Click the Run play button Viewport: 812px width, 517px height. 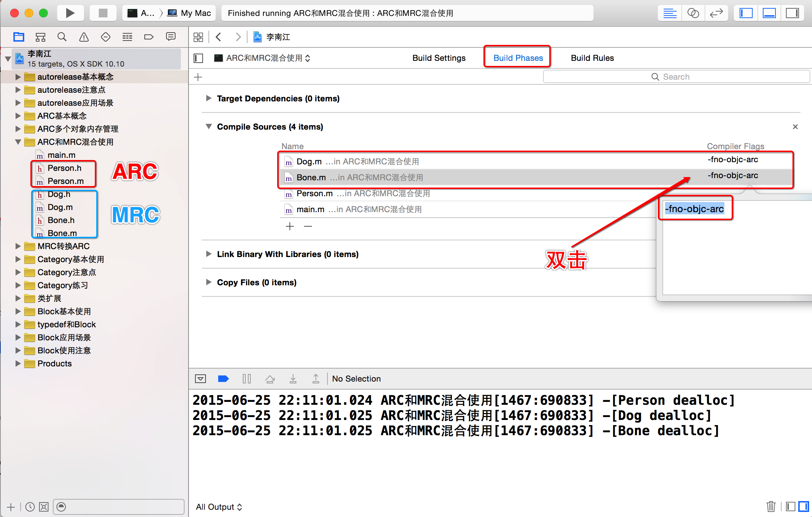71,13
